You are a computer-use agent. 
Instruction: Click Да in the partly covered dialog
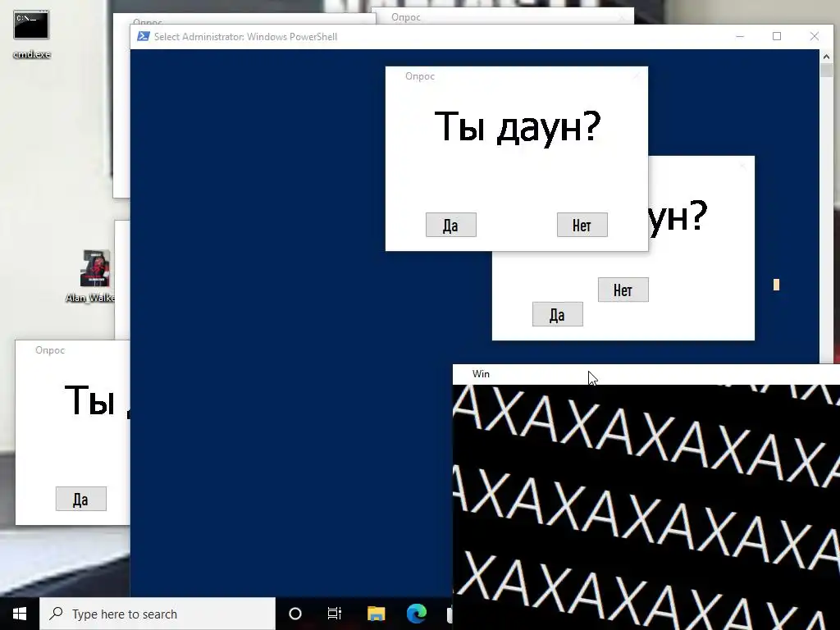[x=558, y=314]
